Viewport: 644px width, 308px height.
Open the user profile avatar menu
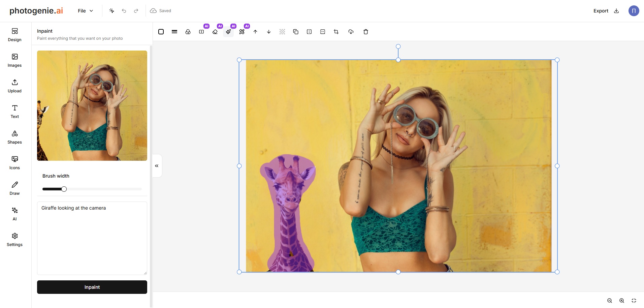[634, 11]
